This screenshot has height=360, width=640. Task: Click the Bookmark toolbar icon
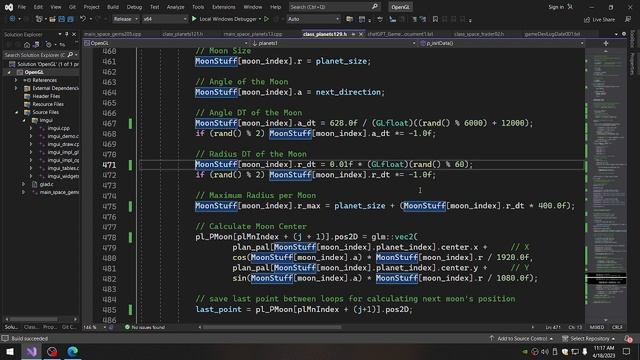coord(435,19)
